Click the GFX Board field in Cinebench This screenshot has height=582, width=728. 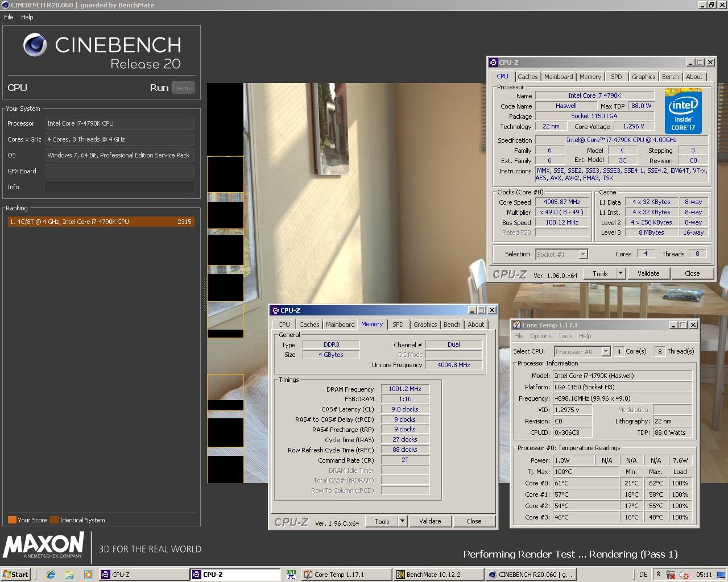coord(119,171)
